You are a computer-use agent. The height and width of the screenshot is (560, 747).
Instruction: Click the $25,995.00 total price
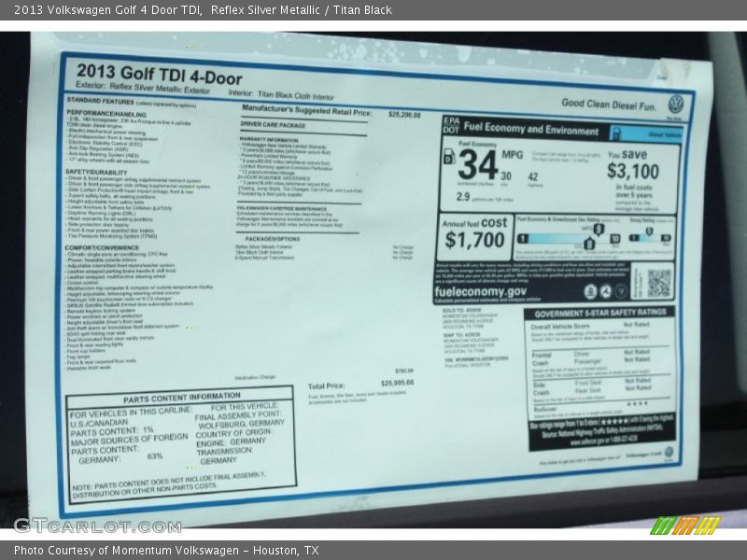pos(397,384)
